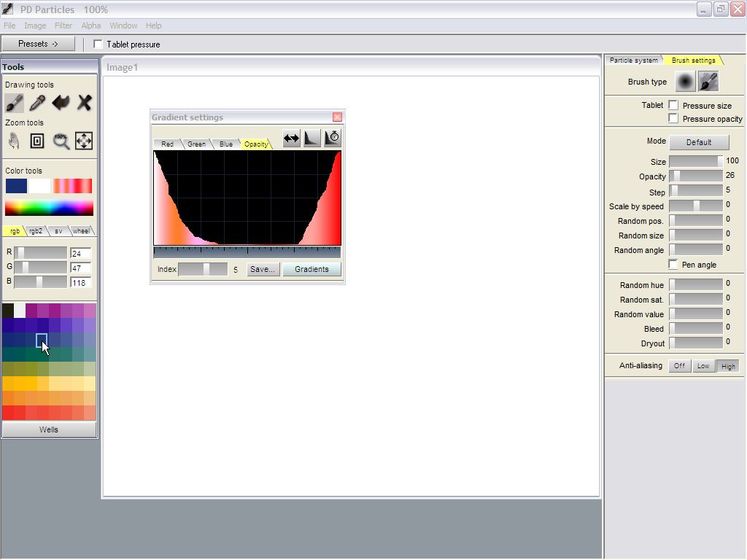The height and width of the screenshot is (560, 747).
Task: Click the Gradients button
Action: (311, 269)
